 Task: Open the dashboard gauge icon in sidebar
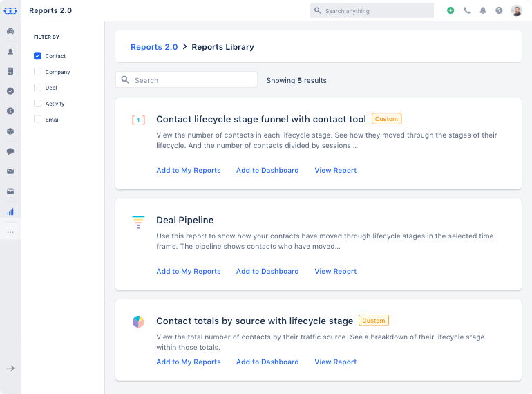(10, 31)
